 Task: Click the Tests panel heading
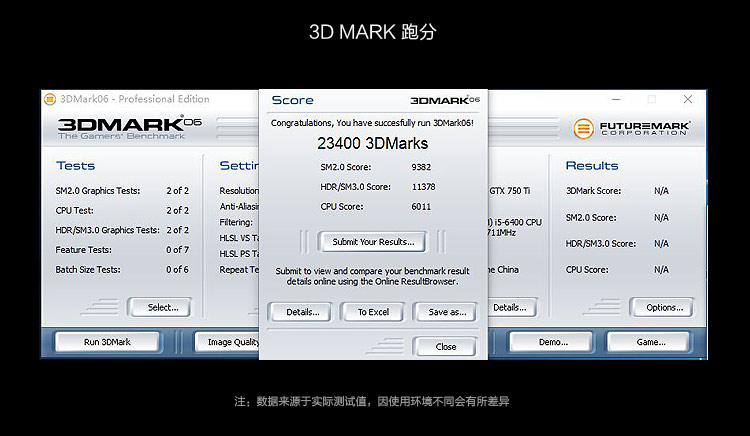pos(76,165)
